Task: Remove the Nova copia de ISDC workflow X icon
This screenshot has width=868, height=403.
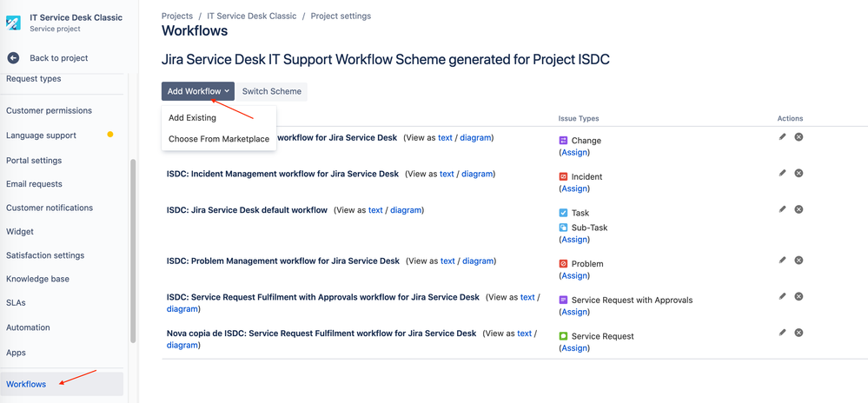Action: (798, 332)
